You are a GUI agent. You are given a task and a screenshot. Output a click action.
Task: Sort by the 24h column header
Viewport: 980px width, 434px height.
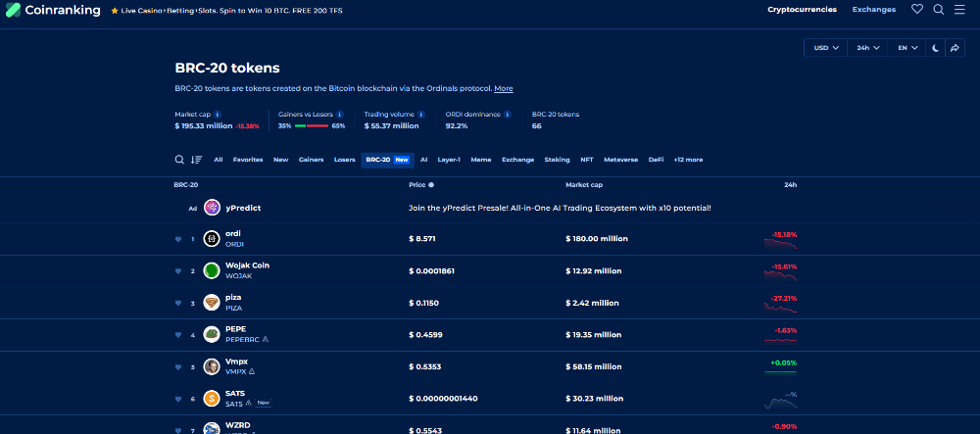pos(791,185)
